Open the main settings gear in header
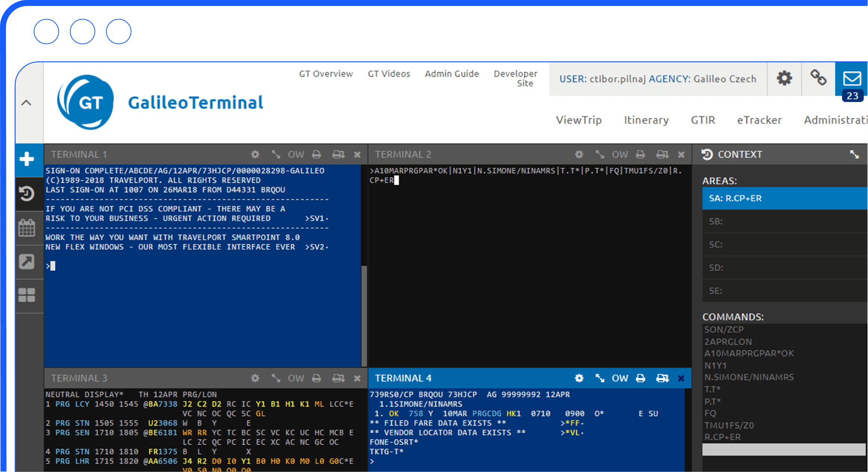 (x=784, y=78)
